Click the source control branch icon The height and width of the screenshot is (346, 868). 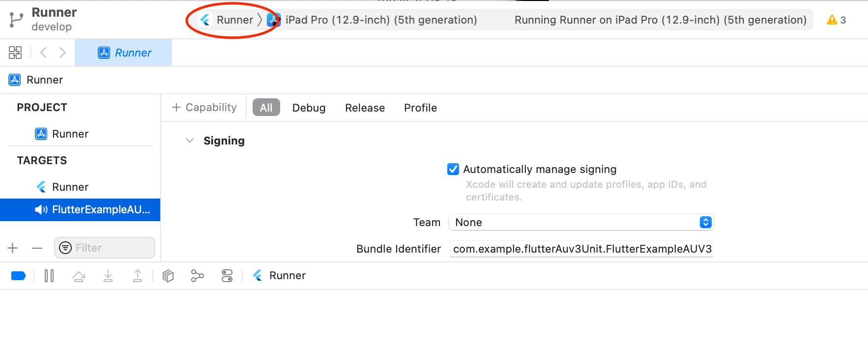(16, 20)
